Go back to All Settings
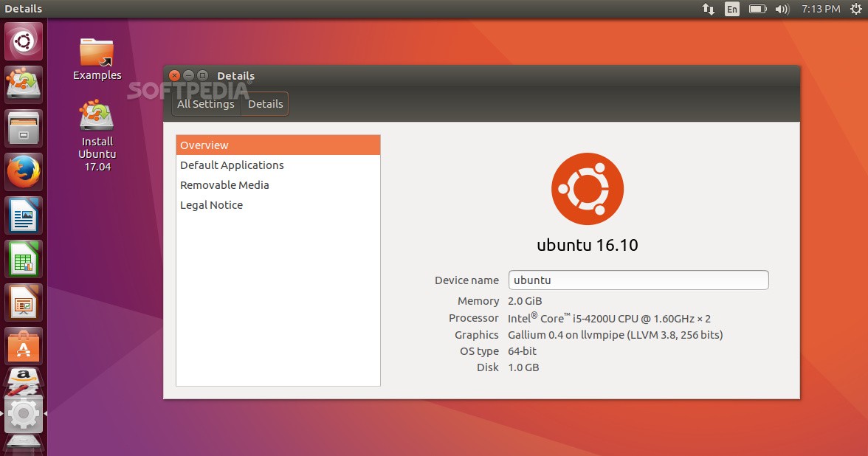 (x=206, y=104)
